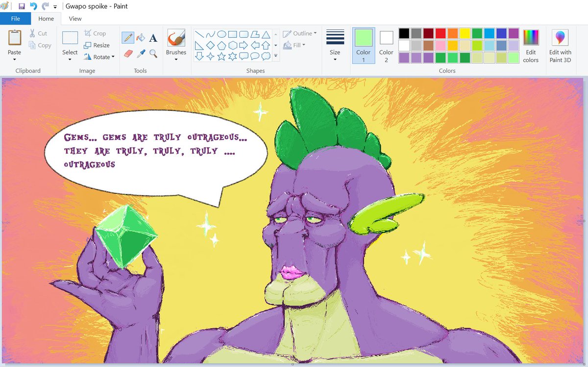Open the Brushes dropdown
588x367 pixels.
[x=176, y=55]
